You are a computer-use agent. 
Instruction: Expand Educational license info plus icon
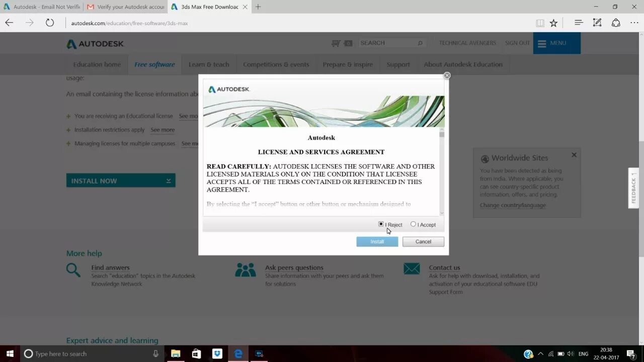[x=68, y=116]
